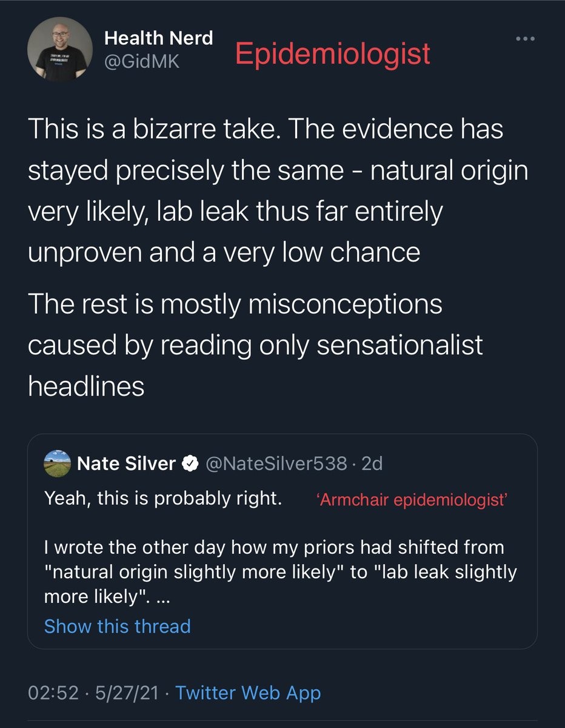Click the red 'Armchair epidemiologist' label
Image resolution: width=565 pixels, height=728 pixels.
pos(412,499)
